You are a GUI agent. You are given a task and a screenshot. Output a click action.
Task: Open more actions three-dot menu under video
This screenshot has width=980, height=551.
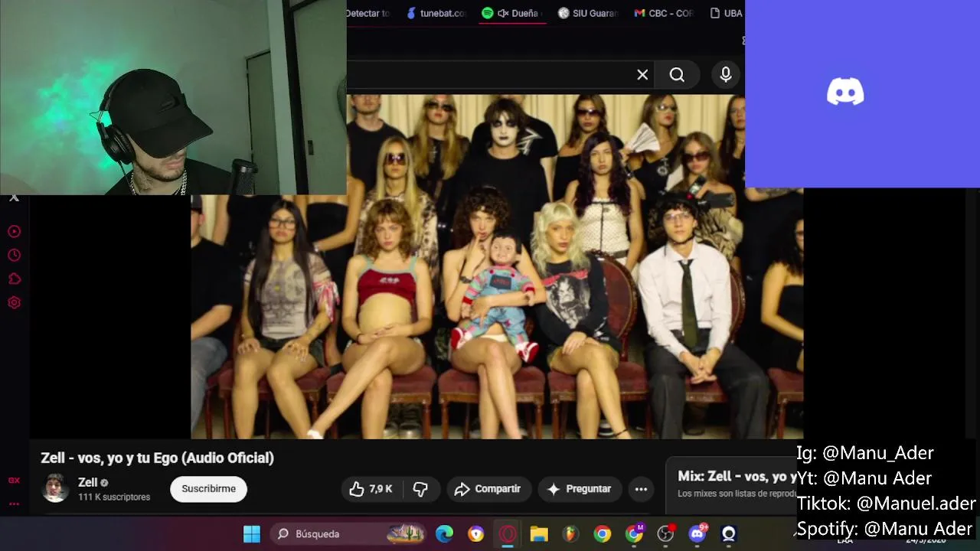tap(641, 489)
